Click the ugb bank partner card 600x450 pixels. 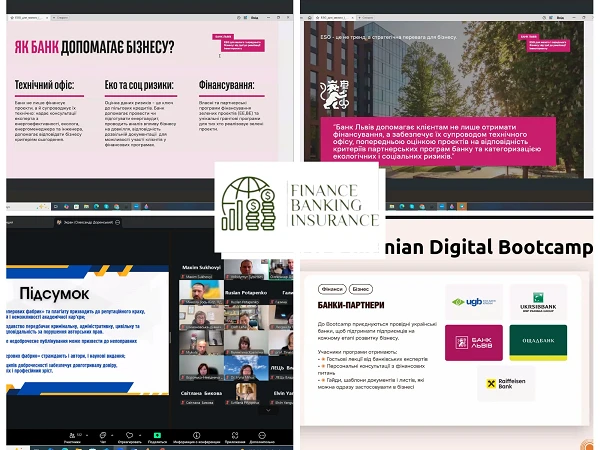click(474, 303)
